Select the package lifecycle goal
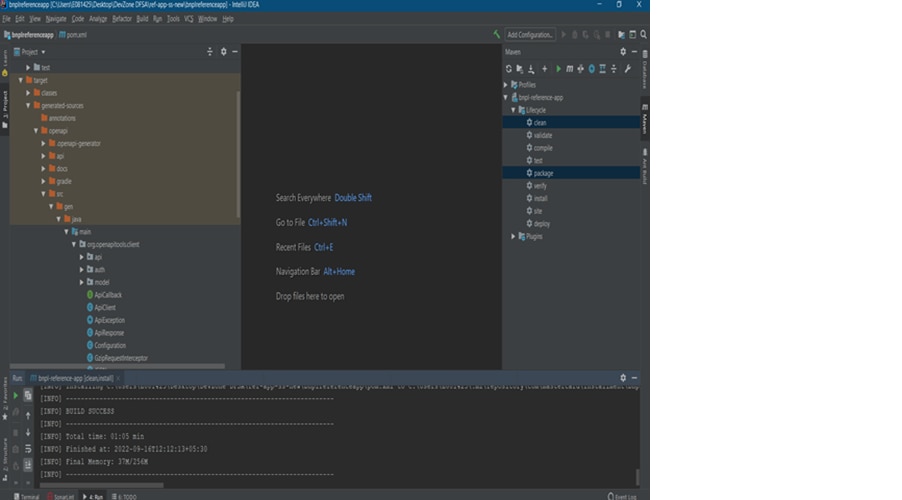 543,173
